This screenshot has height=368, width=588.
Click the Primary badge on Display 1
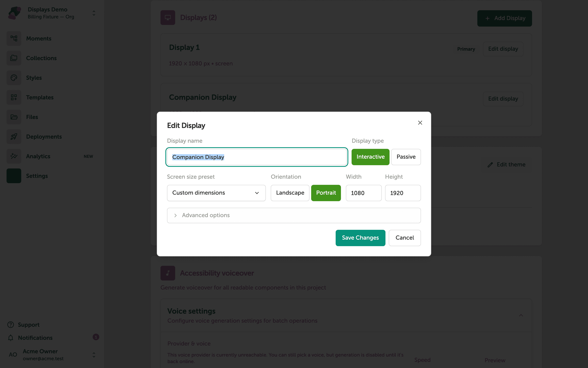tap(466, 49)
